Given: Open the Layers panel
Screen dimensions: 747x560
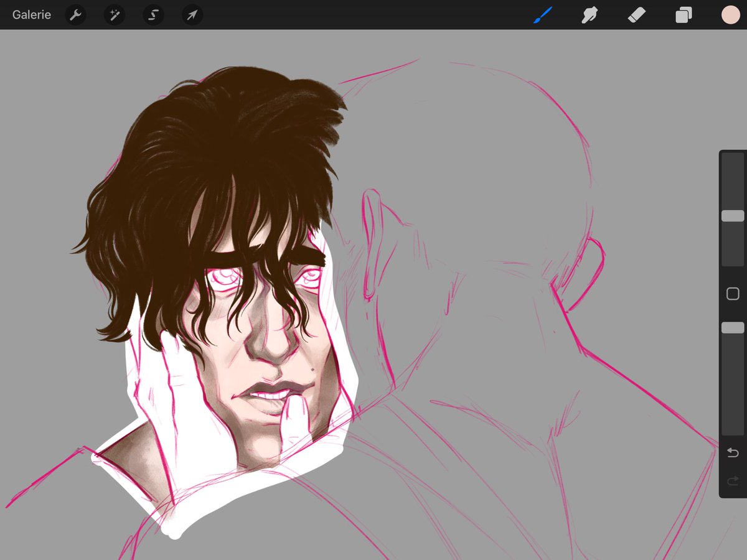Looking at the screenshot, I should tap(684, 15).
